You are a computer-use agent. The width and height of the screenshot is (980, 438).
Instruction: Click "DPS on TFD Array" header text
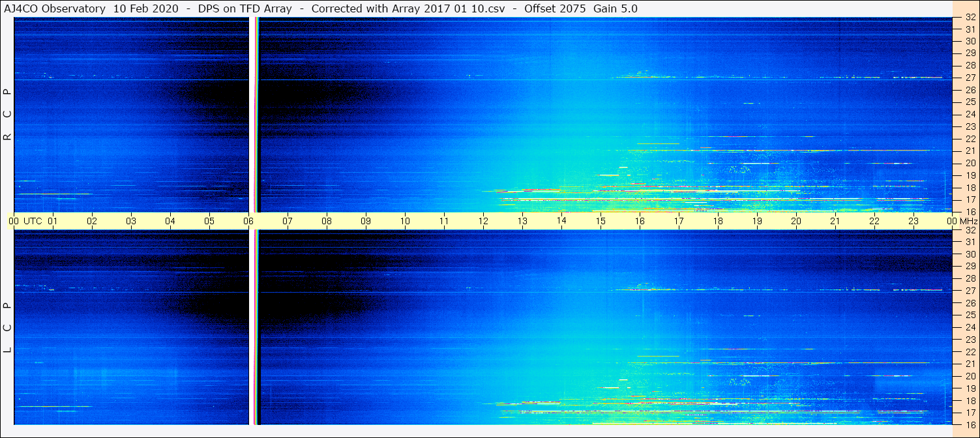[x=245, y=9]
